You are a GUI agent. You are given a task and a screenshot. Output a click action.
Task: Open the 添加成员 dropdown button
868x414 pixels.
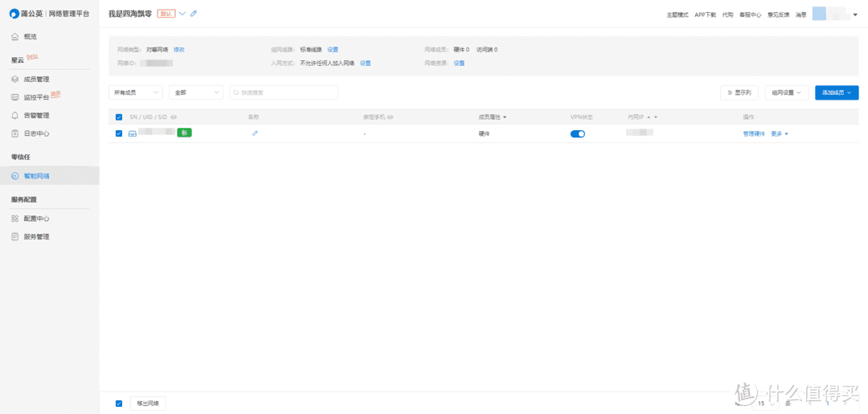[x=837, y=92]
